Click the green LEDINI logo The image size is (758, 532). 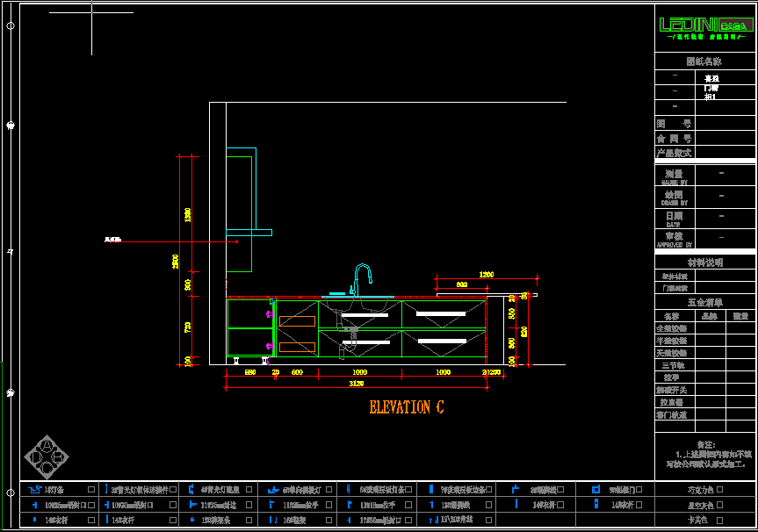pyautogui.click(x=704, y=25)
